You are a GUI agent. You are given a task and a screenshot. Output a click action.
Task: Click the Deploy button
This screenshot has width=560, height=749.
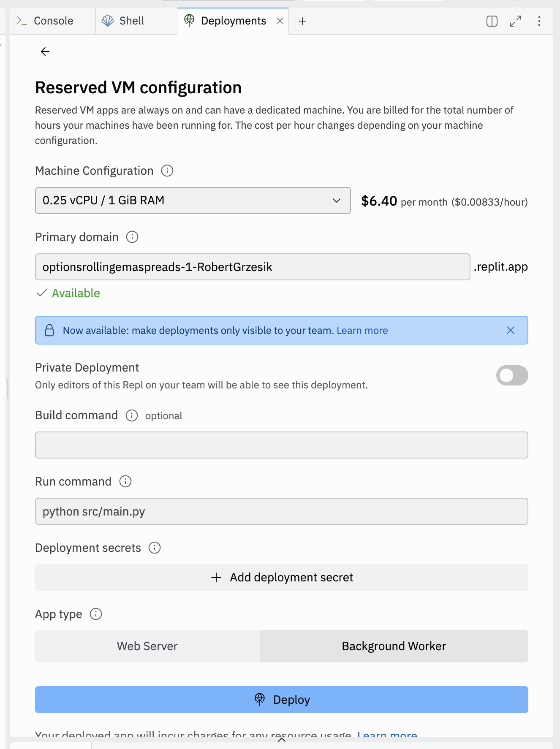tap(282, 700)
